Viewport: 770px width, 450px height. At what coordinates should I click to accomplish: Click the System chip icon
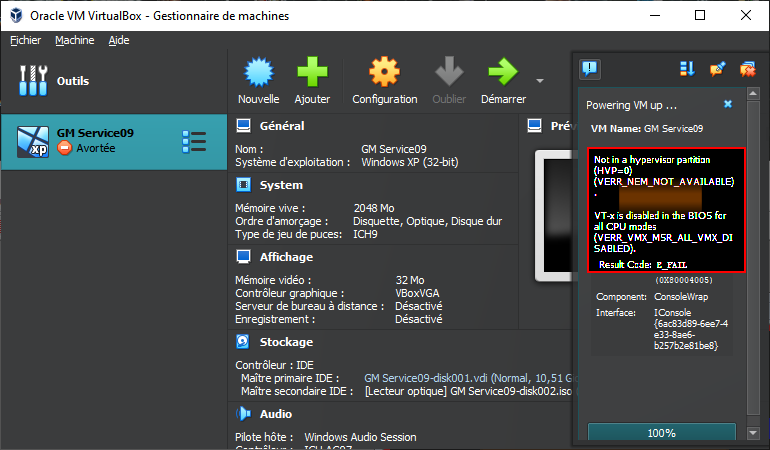pyautogui.click(x=244, y=185)
